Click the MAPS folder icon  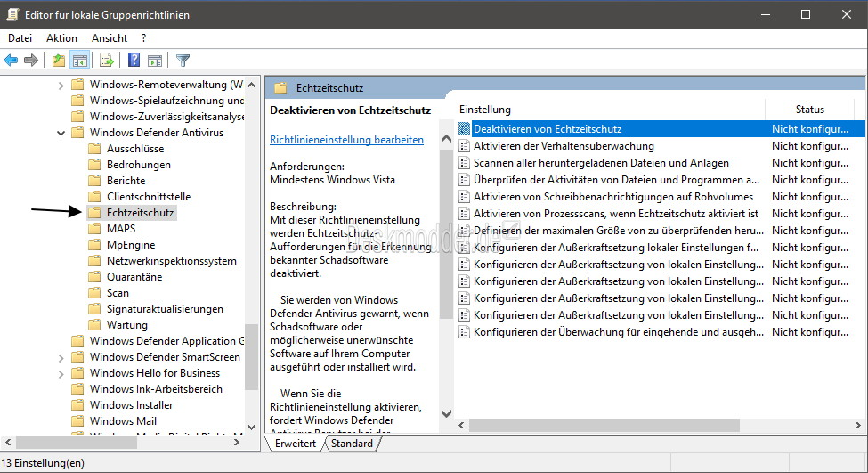click(x=94, y=229)
